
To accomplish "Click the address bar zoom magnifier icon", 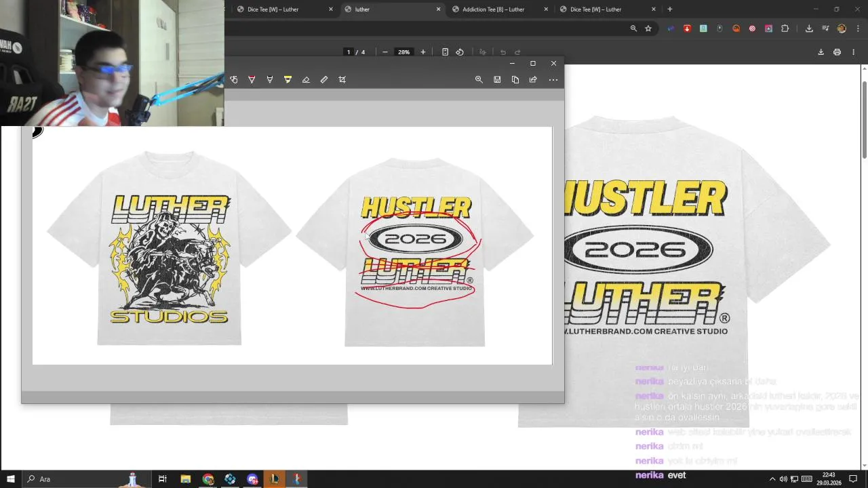I will click(633, 28).
